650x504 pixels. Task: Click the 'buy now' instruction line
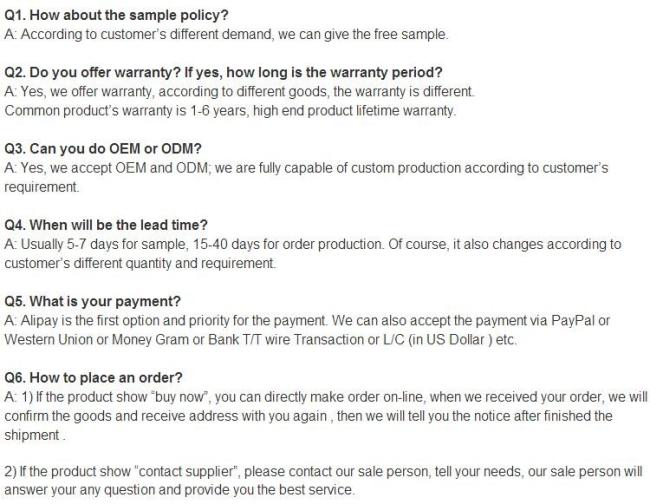tap(326, 397)
